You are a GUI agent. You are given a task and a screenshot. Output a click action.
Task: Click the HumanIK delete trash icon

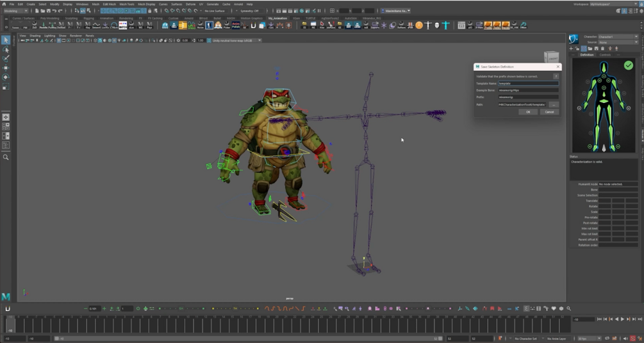coord(602,49)
